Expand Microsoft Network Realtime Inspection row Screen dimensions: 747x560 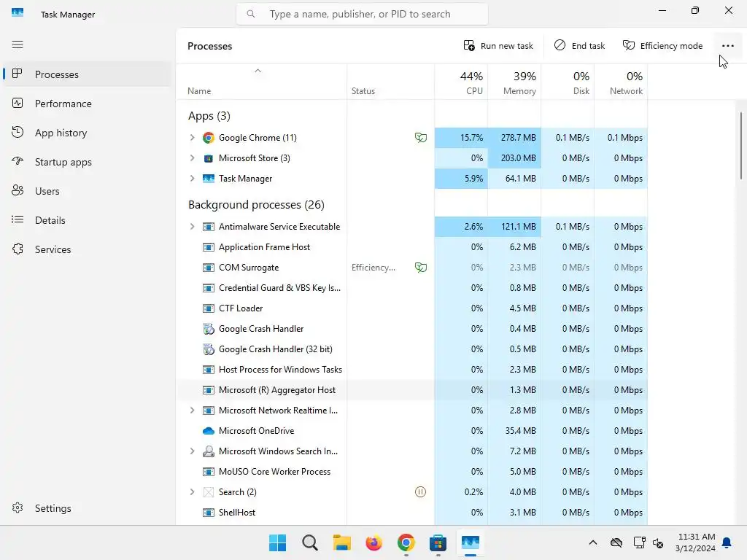(192, 411)
